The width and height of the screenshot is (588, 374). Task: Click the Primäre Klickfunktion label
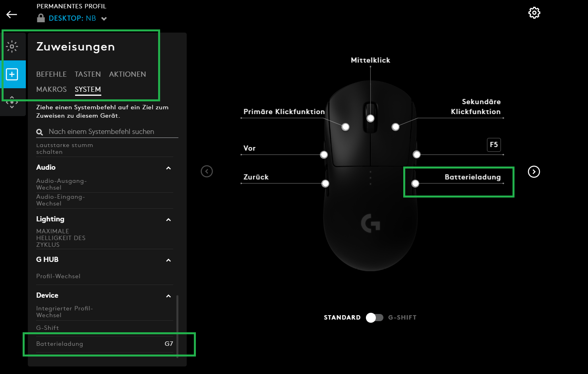click(284, 112)
